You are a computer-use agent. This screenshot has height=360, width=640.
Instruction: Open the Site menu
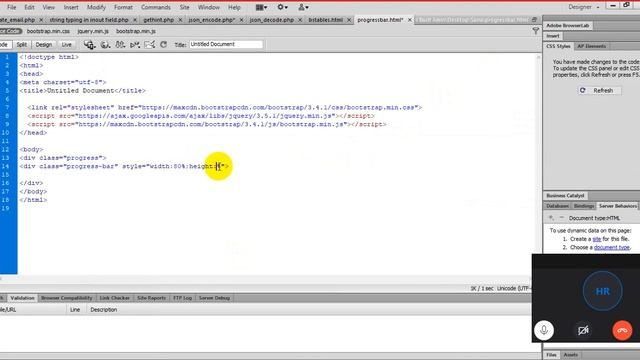[184, 7]
